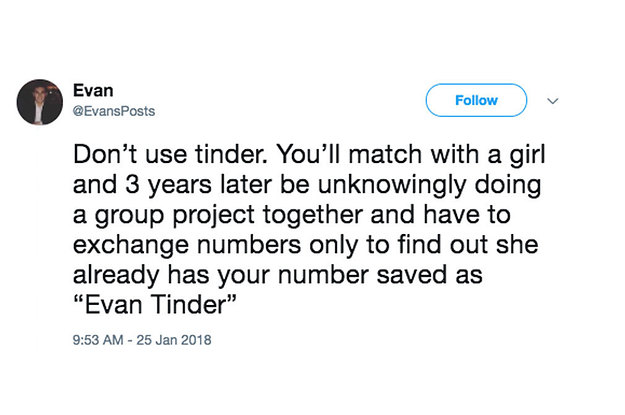Visit the @EvansPosts handle
Viewport: 625px width, 415px height.
pyautogui.click(x=114, y=111)
